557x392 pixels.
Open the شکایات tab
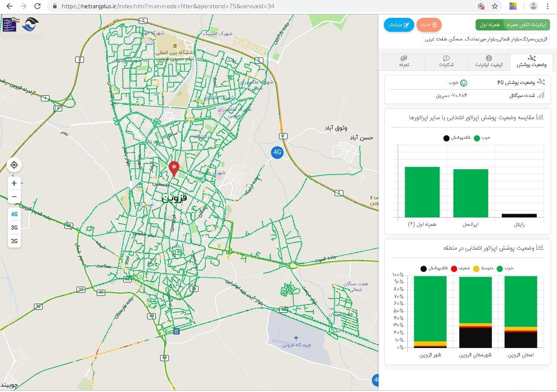446,62
